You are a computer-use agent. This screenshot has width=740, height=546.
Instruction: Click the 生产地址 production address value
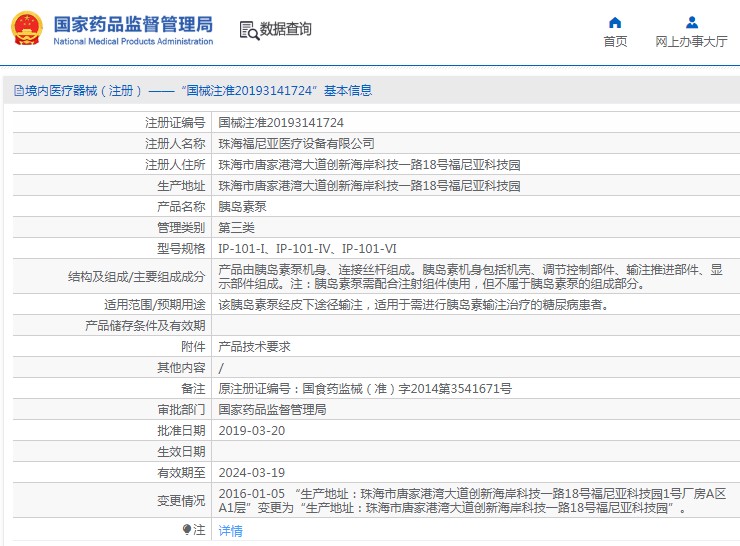(369, 185)
